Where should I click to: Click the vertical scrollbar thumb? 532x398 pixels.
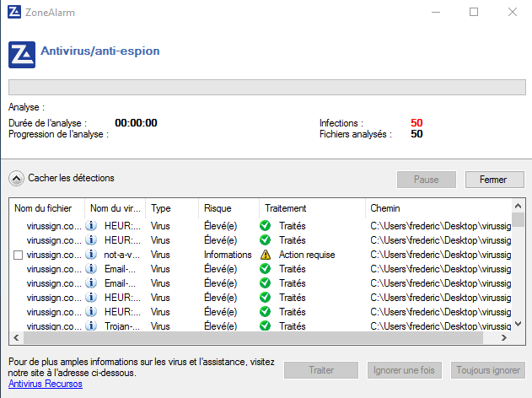point(518,219)
